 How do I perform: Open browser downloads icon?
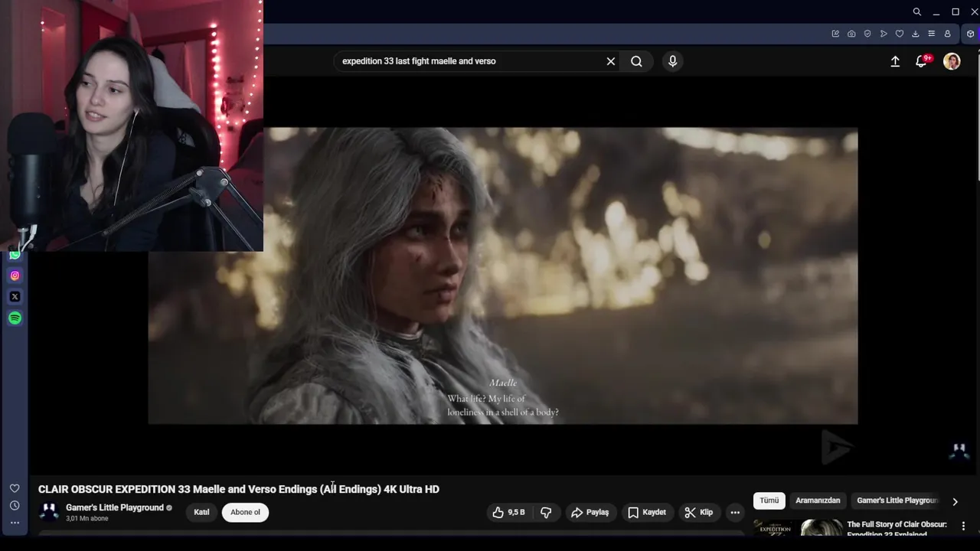click(916, 34)
